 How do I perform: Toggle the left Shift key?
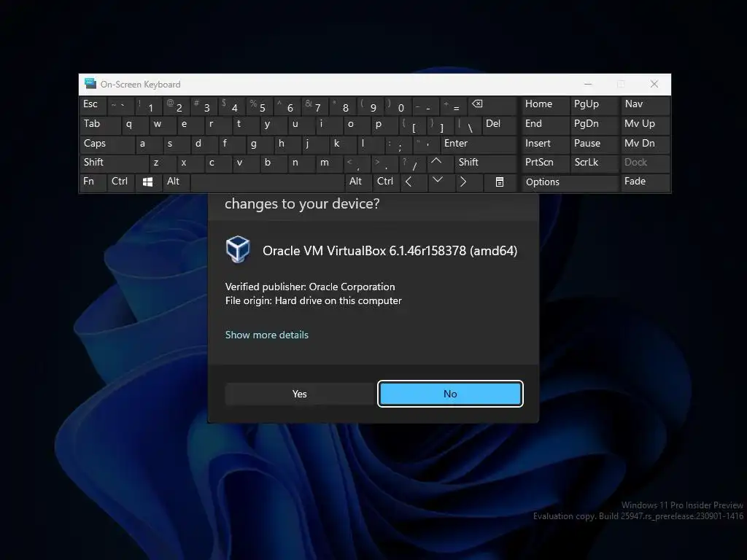pos(114,163)
